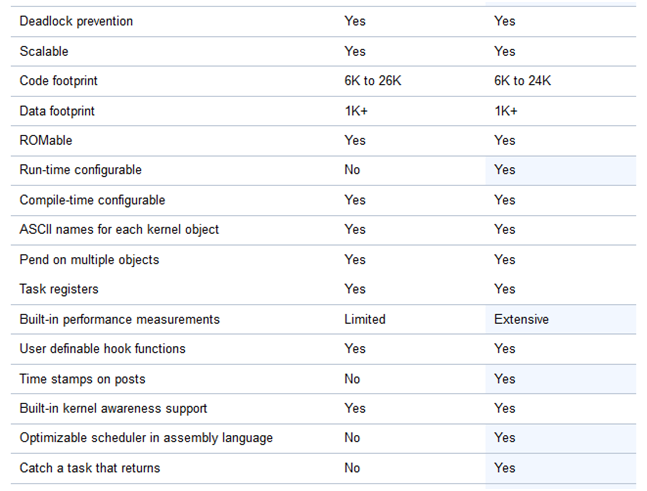Screen dimensions: 647x491
Task: Click 'No' in Run-time configurable row
Action: [x=352, y=170]
